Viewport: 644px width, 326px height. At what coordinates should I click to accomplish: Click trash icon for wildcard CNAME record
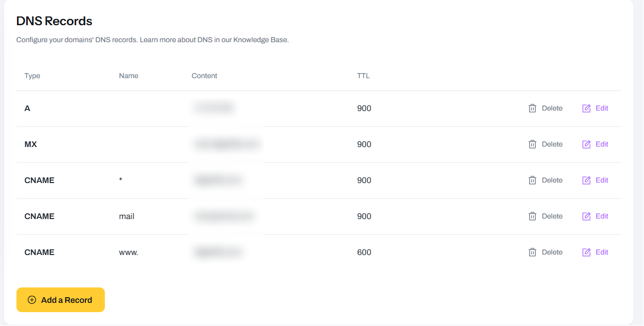click(x=532, y=180)
